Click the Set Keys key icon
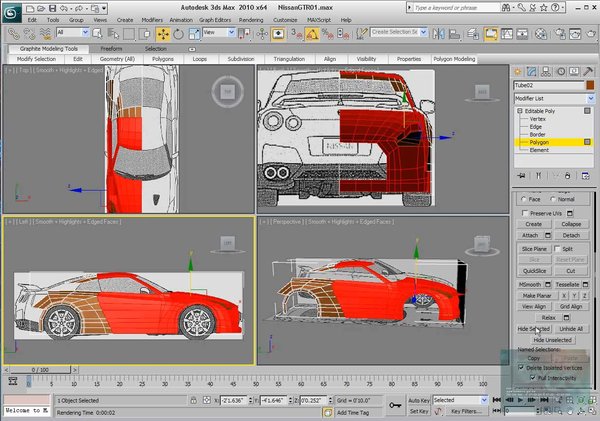 pos(395,405)
